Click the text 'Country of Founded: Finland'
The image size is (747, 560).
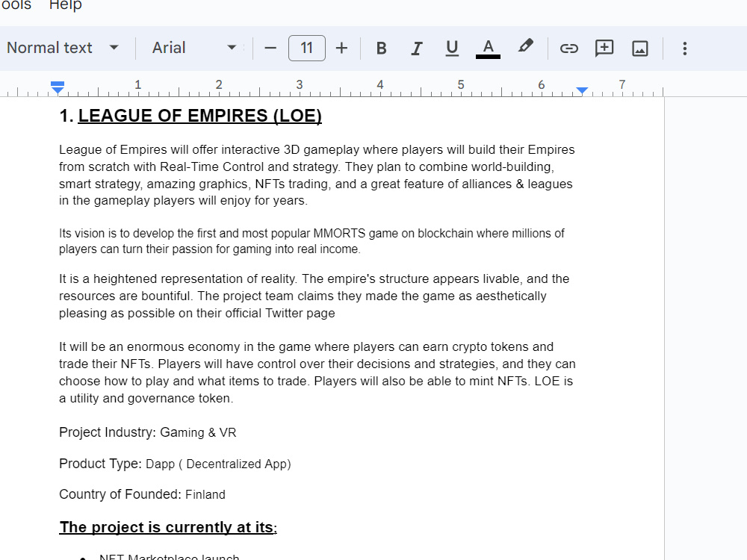(142, 494)
